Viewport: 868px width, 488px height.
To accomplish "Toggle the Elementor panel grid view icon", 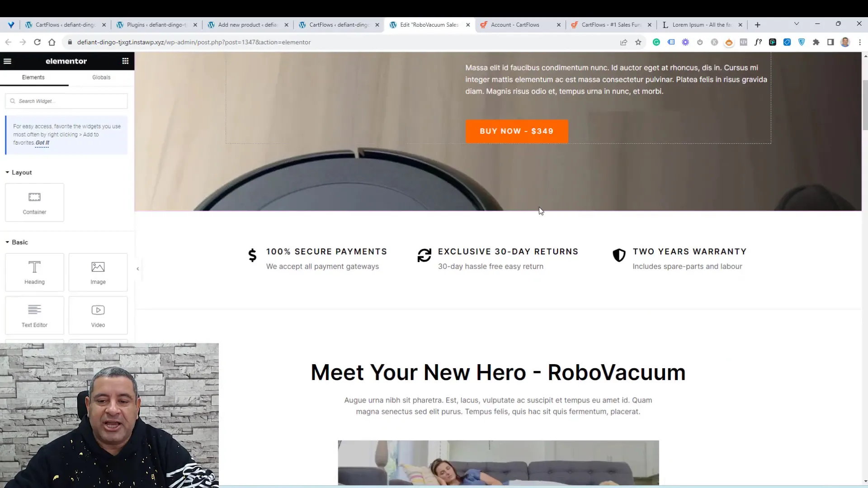I will (125, 61).
